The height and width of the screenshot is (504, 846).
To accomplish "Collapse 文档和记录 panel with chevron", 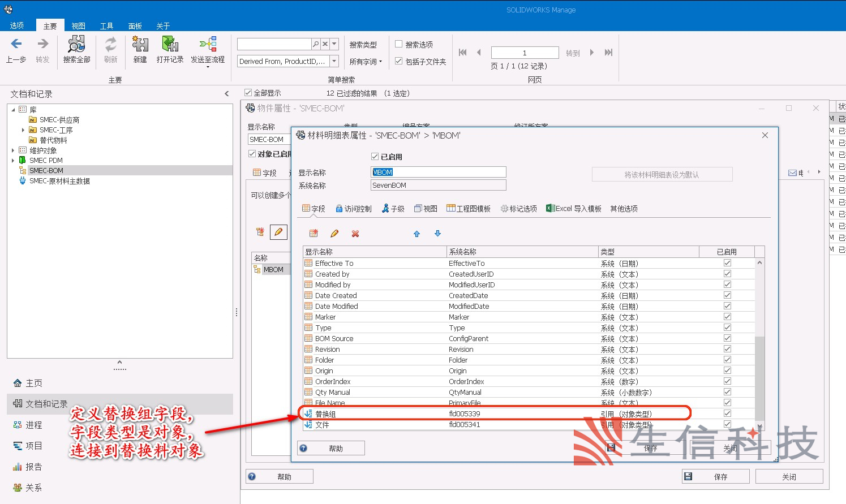I will [227, 94].
